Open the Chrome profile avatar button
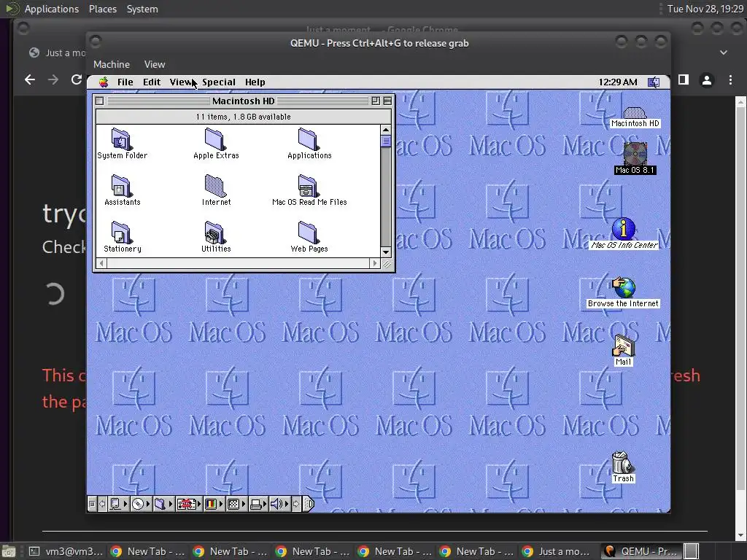Screen dimensions: 747x560 pos(707,80)
